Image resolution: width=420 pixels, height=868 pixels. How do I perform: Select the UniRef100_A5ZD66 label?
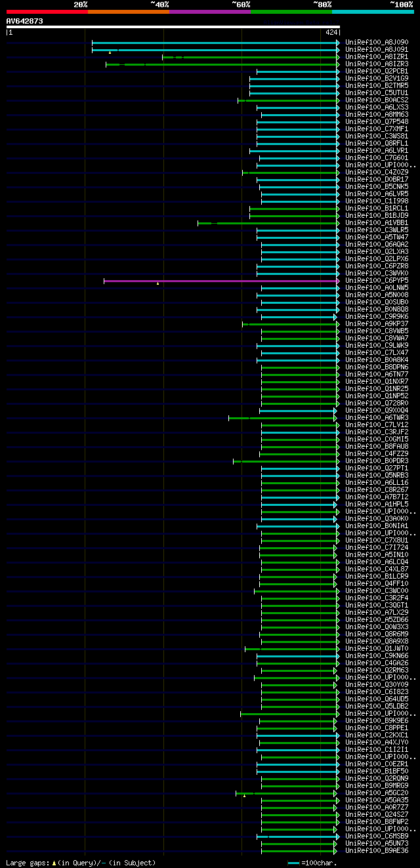tap(377, 620)
